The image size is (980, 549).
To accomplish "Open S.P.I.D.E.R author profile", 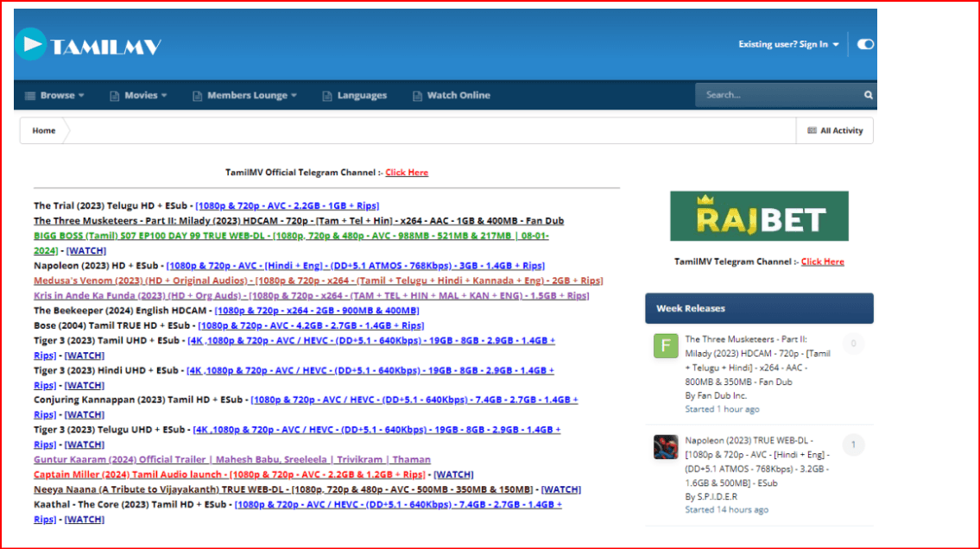I will 718,496.
